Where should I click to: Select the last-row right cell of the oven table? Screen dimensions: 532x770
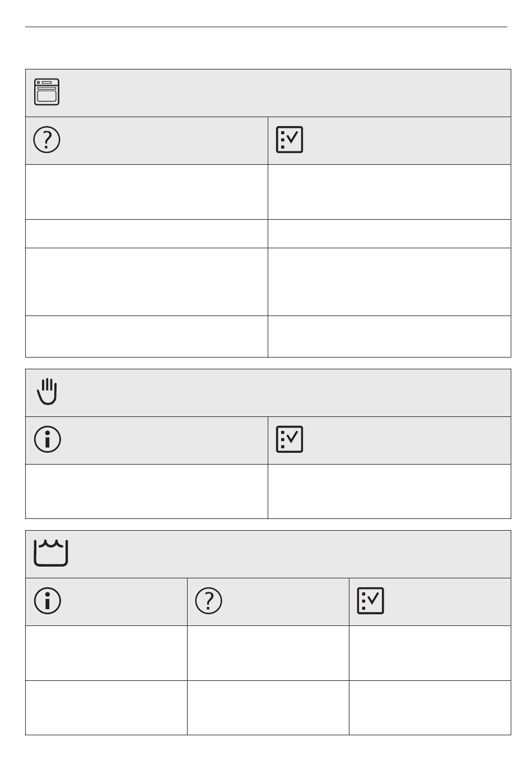(390, 337)
